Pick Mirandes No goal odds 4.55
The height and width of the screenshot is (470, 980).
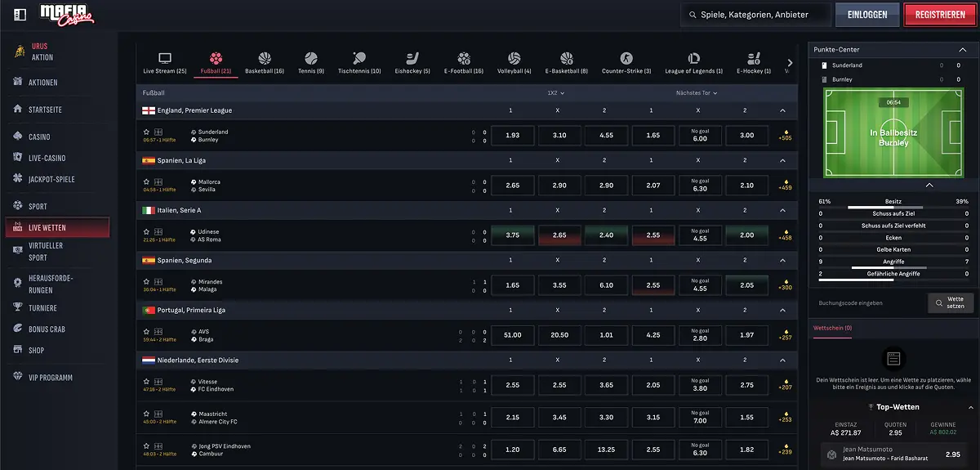point(700,284)
